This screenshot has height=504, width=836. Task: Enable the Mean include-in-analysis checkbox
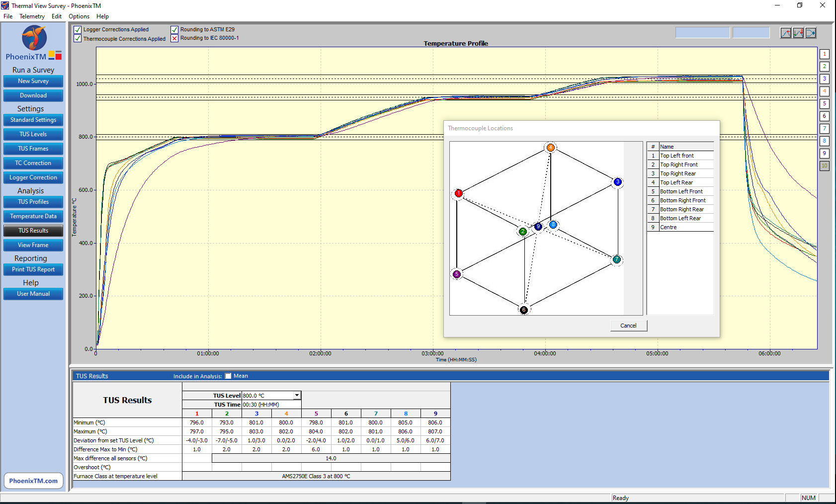pos(228,376)
